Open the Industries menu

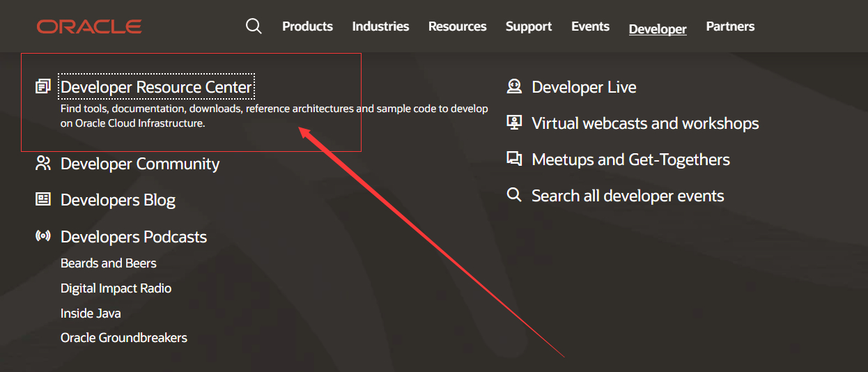[380, 26]
